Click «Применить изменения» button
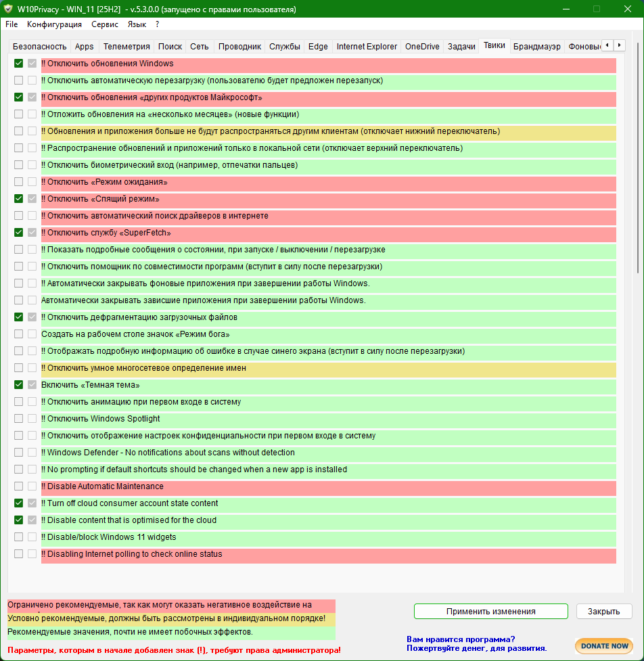 coord(490,611)
